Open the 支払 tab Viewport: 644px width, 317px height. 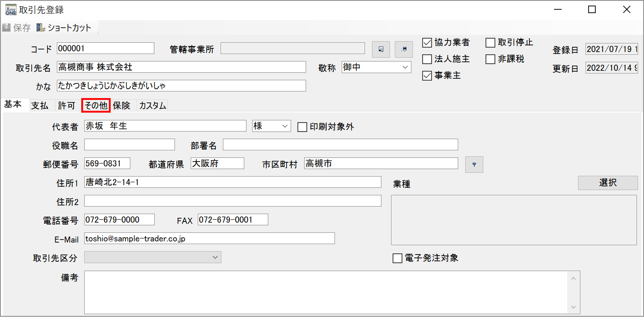40,105
